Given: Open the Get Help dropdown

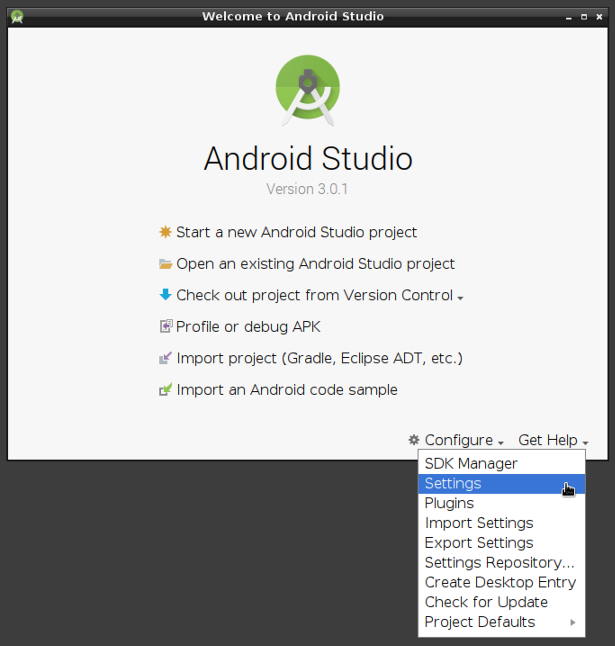Looking at the screenshot, I should coord(553,440).
